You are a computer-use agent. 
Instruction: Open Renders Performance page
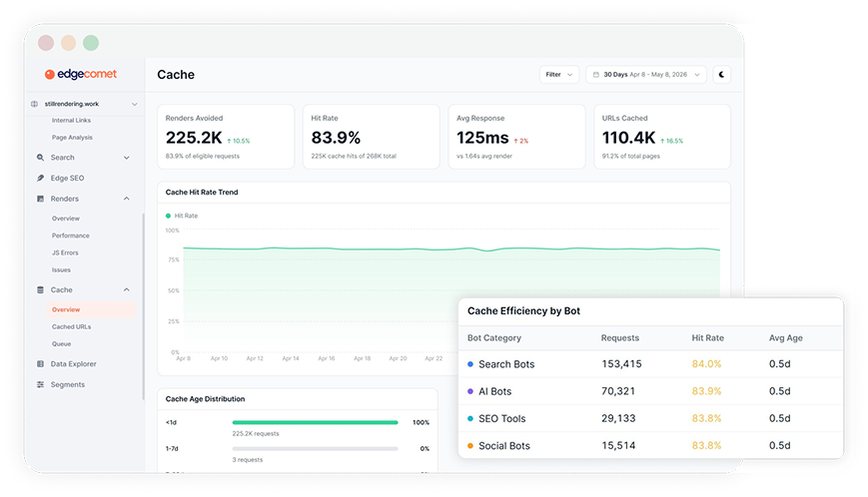[x=71, y=236]
